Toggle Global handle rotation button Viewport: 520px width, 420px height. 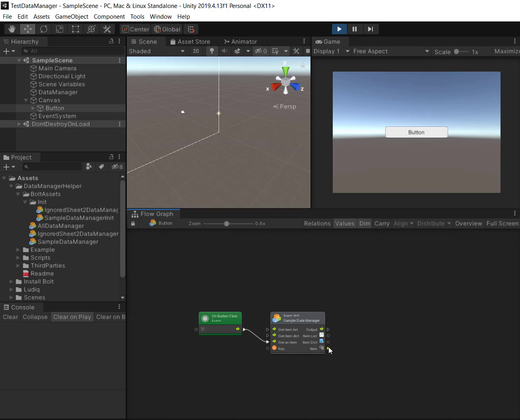point(167,29)
